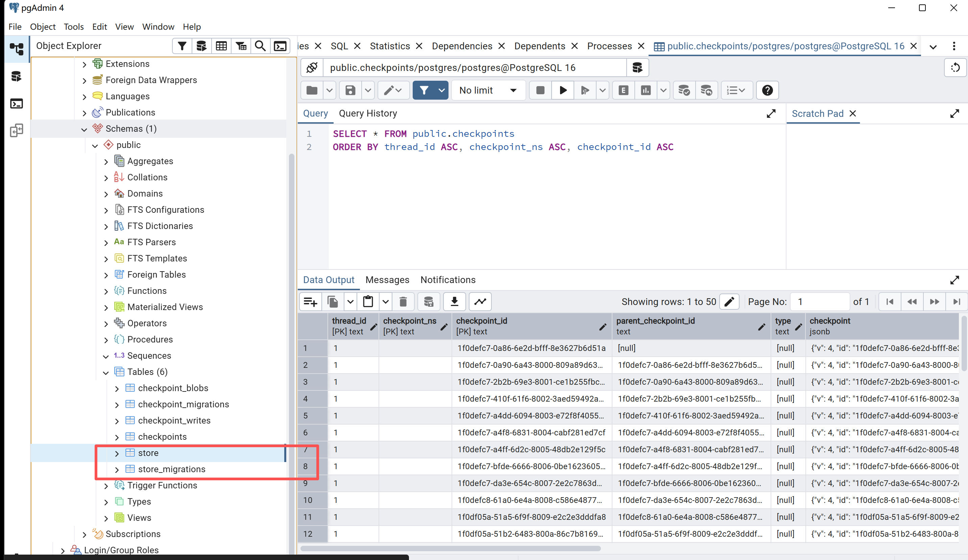Image resolution: width=968 pixels, height=560 pixels.
Task: Toggle the connection status icon
Action: click(x=312, y=68)
